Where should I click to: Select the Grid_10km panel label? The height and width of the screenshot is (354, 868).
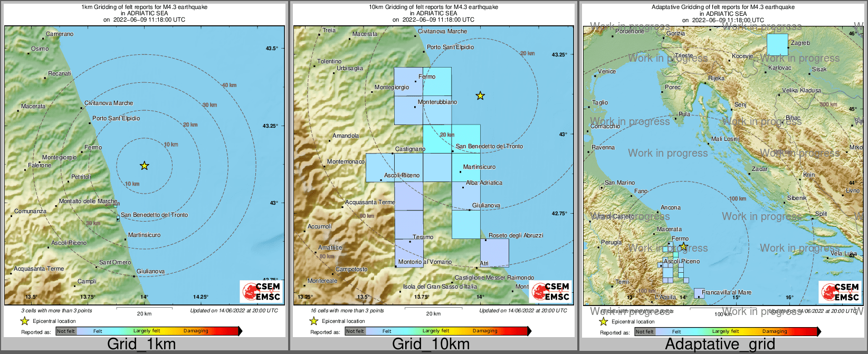(x=431, y=344)
